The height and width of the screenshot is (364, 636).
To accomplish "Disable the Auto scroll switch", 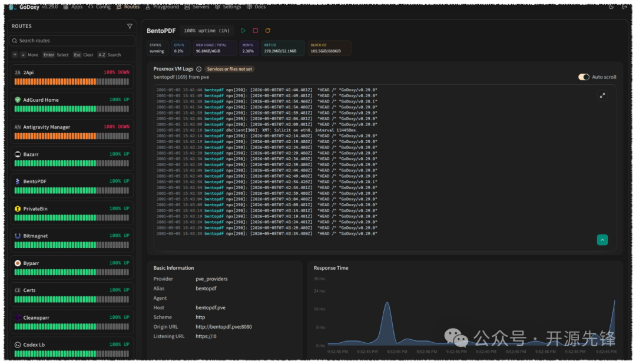I will pyautogui.click(x=584, y=77).
